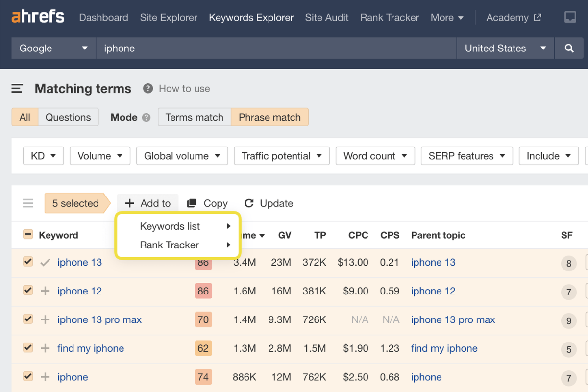Click the list icon left of 5 selected
Screen dimensions: 588x392
[28, 203]
